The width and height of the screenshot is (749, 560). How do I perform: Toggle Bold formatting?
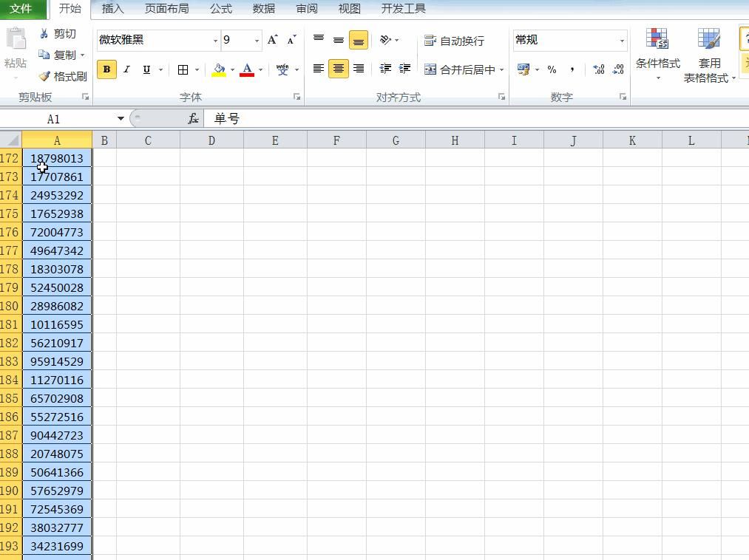[106, 69]
